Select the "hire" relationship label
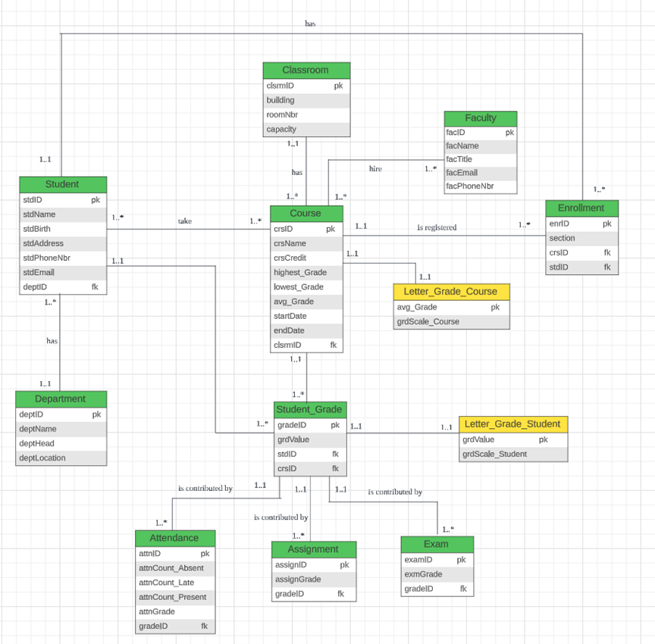655x644 pixels. tap(375, 168)
